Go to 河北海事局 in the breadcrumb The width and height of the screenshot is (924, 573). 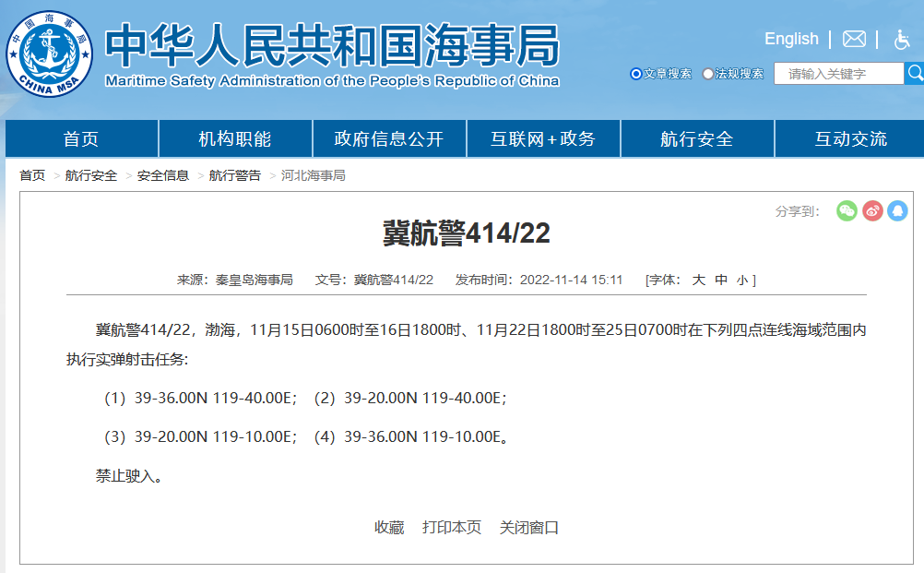(314, 175)
